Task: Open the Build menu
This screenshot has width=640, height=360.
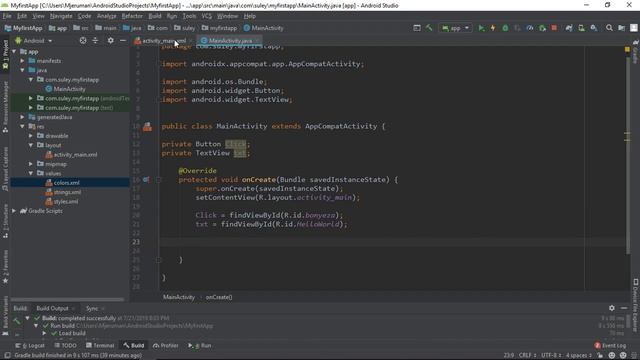Action: [x=155, y=16]
